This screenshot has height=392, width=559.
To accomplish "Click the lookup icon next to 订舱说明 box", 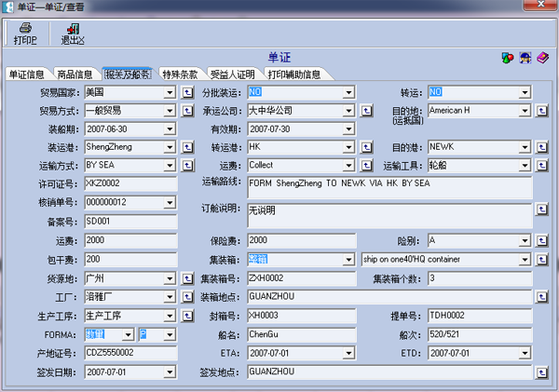I will (541, 209).
